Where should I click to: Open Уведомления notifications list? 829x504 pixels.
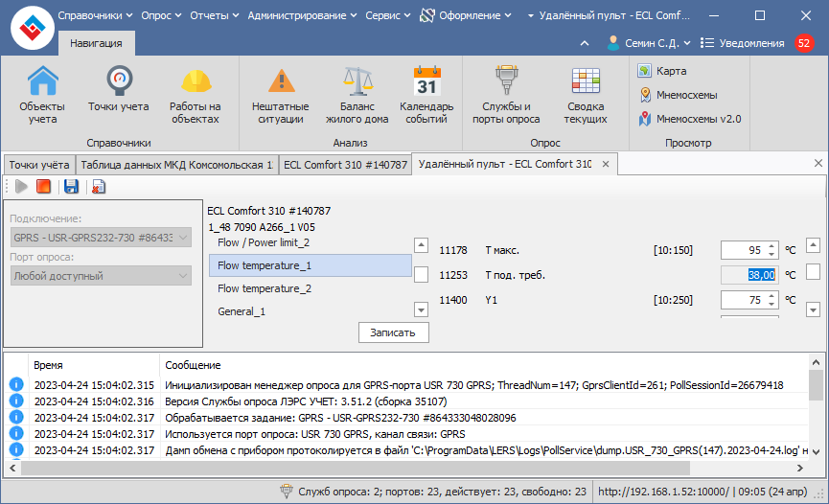tap(743, 43)
